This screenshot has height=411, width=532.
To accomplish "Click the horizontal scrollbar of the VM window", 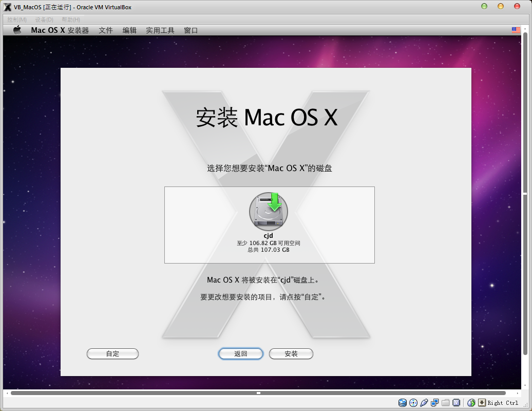I will pos(258,393).
